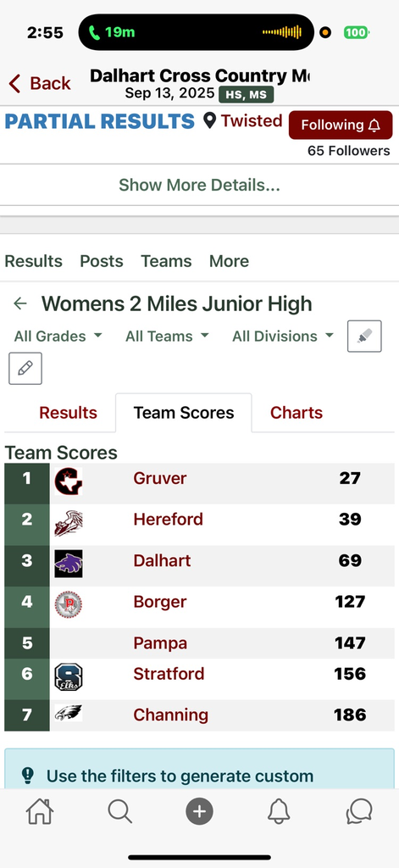The height and width of the screenshot is (868, 399).
Task: Toggle the Following button
Action: [x=341, y=125]
